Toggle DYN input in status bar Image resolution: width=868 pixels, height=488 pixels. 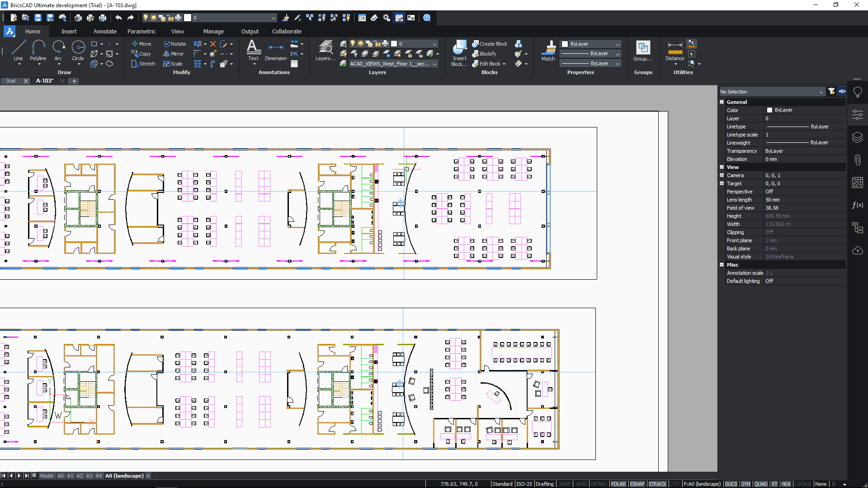745,484
